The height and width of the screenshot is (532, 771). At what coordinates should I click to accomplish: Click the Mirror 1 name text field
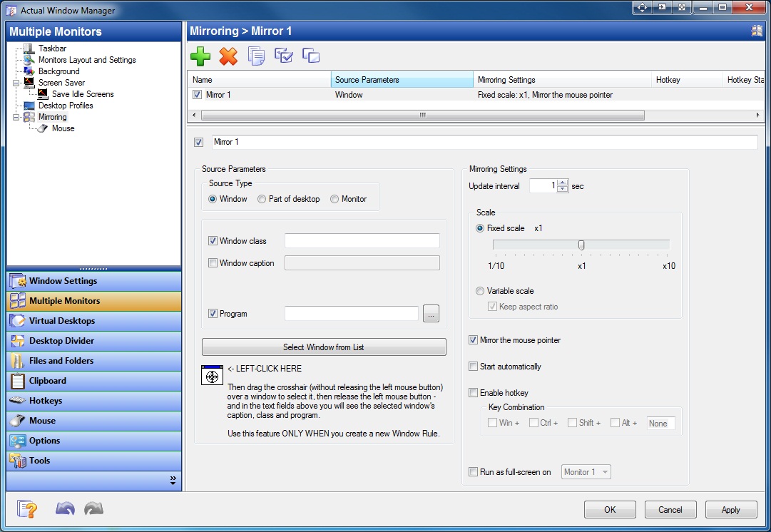[x=485, y=142]
